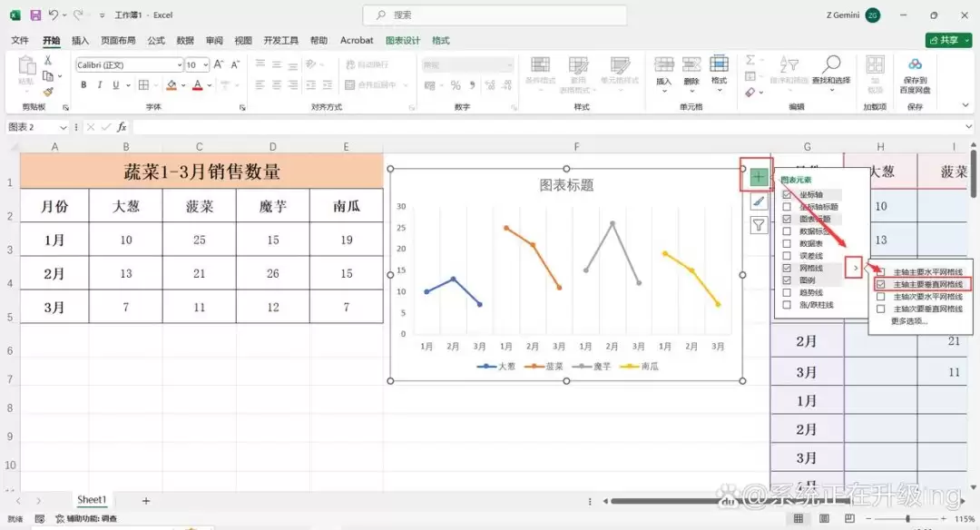980x530 pixels.
Task: Open the Chart Styles paintbrush button
Action: pyautogui.click(x=758, y=201)
